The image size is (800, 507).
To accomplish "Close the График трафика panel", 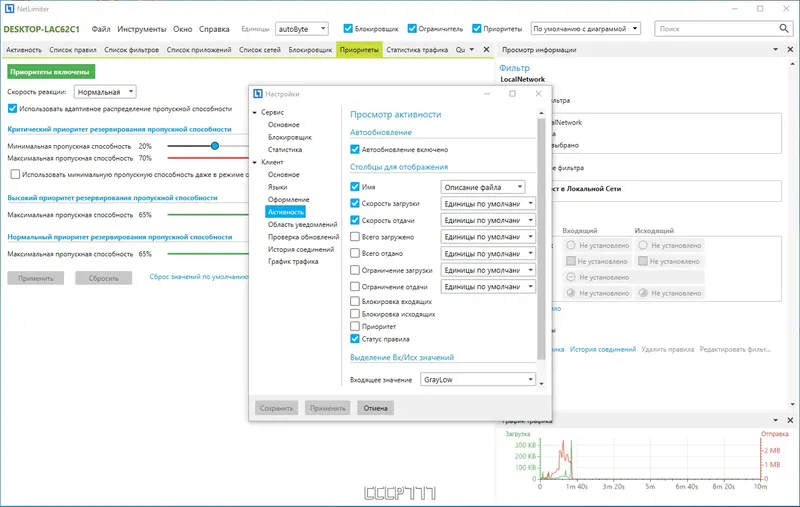I will [x=790, y=420].
